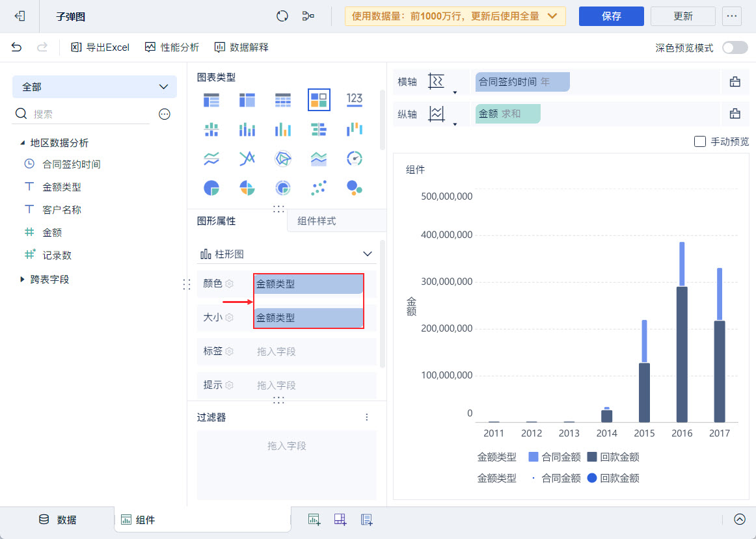This screenshot has width=756, height=539.
Task: Open the 大小 settings gear
Action: (x=230, y=317)
